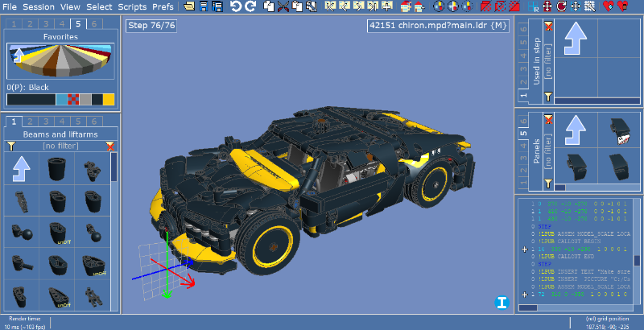
Task: Go up a level in Beams and liftarms
Action: point(23,171)
